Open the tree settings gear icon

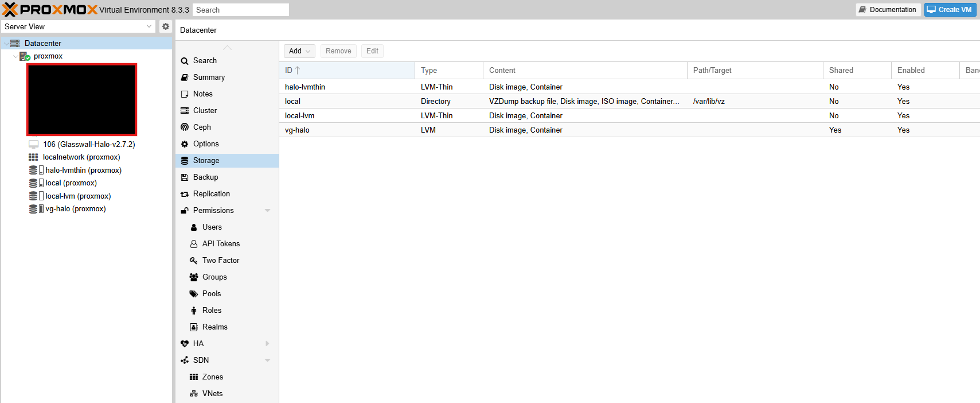coord(166,26)
